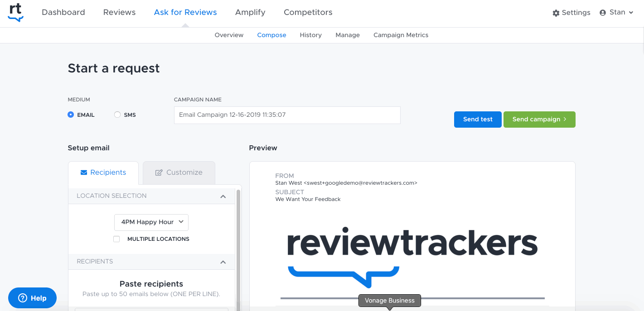Open the 4PM Happy Hour location dropdown
Image resolution: width=644 pixels, height=311 pixels.
point(151,222)
